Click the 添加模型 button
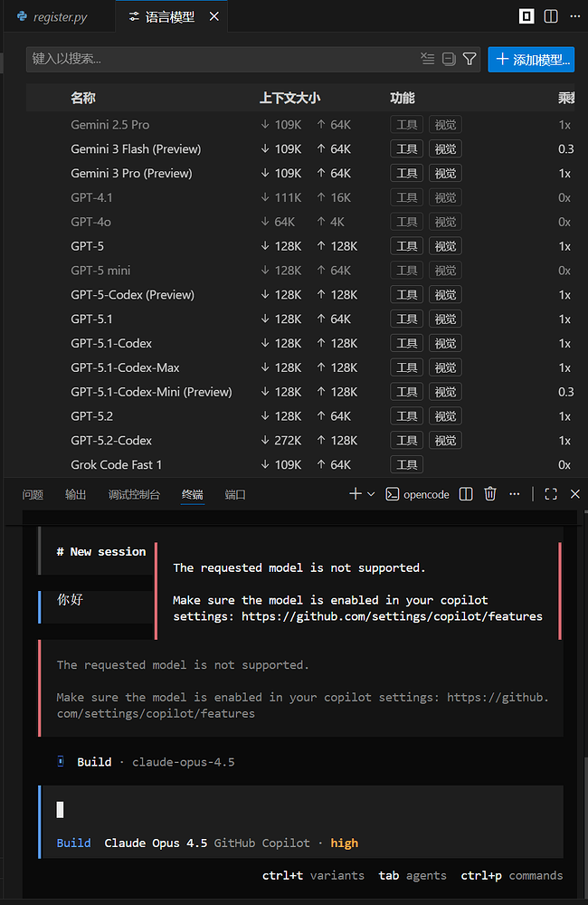This screenshot has width=588, height=905. click(x=531, y=60)
